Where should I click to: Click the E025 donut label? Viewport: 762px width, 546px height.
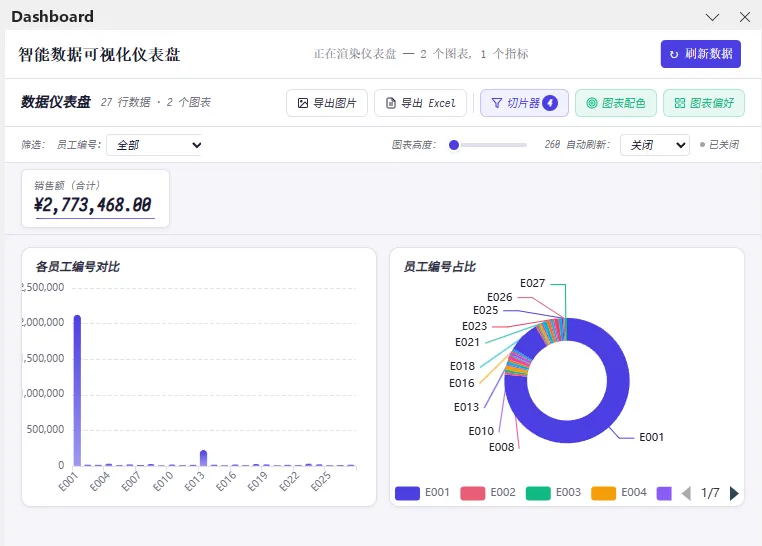click(x=485, y=310)
